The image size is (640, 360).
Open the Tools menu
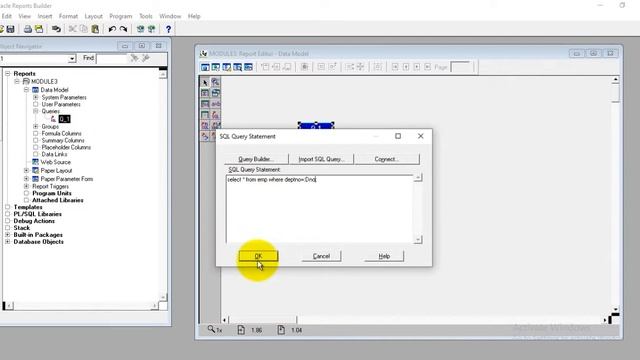point(146,16)
